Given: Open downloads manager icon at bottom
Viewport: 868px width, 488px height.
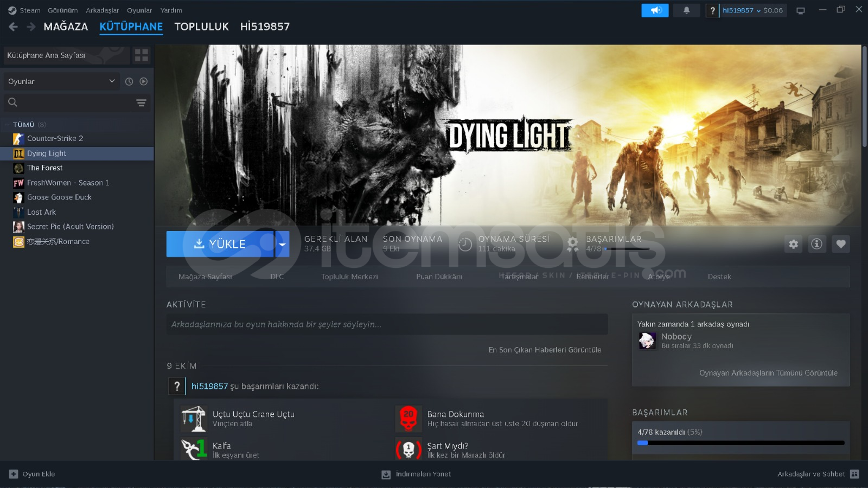Looking at the screenshot, I should tap(386, 474).
